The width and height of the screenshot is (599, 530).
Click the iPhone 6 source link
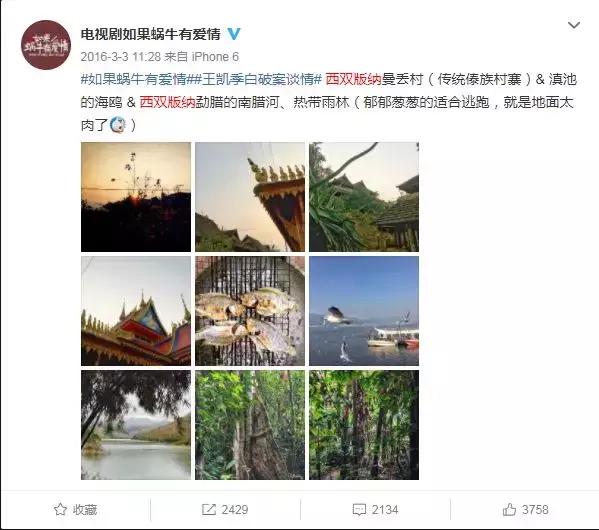coord(215,57)
